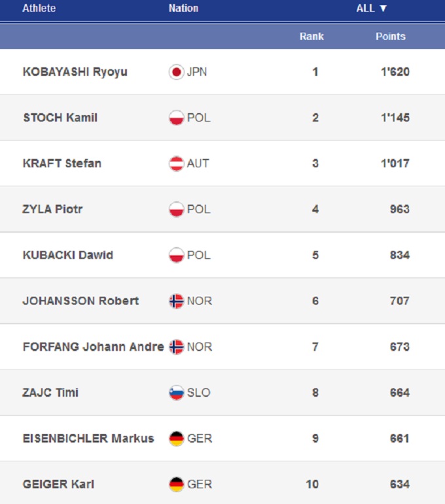Sort by the Nation column header

point(183,8)
